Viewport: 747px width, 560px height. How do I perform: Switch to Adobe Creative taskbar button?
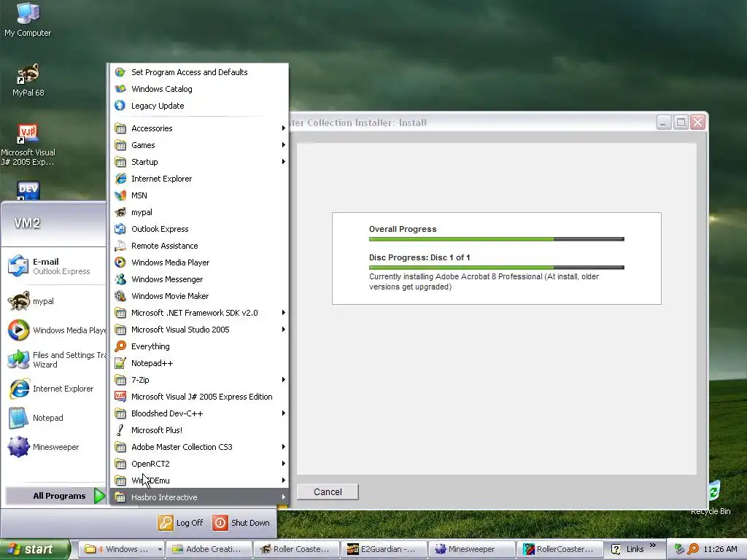click(209, 549)
